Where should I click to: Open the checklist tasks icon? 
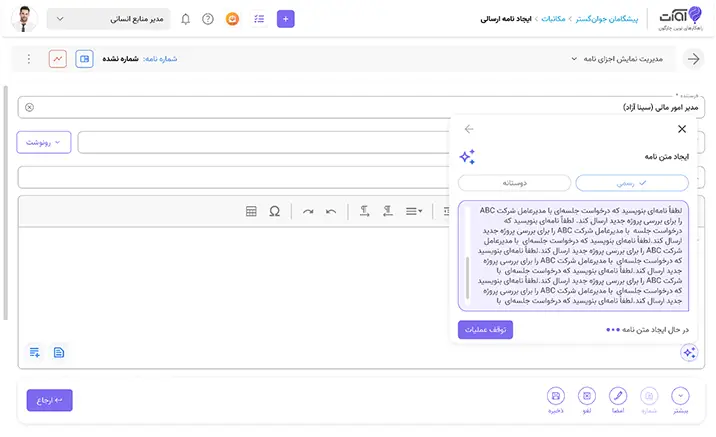coord(259,19)
